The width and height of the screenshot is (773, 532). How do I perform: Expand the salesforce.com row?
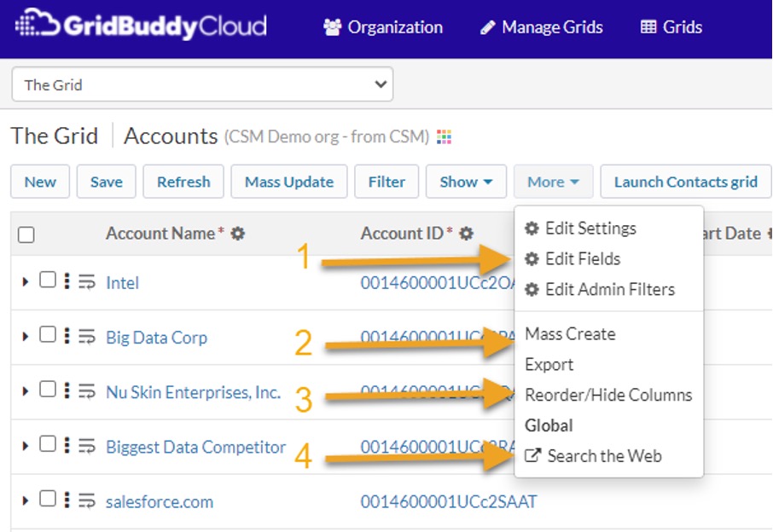pyautogui.click(x=25, y=500)
